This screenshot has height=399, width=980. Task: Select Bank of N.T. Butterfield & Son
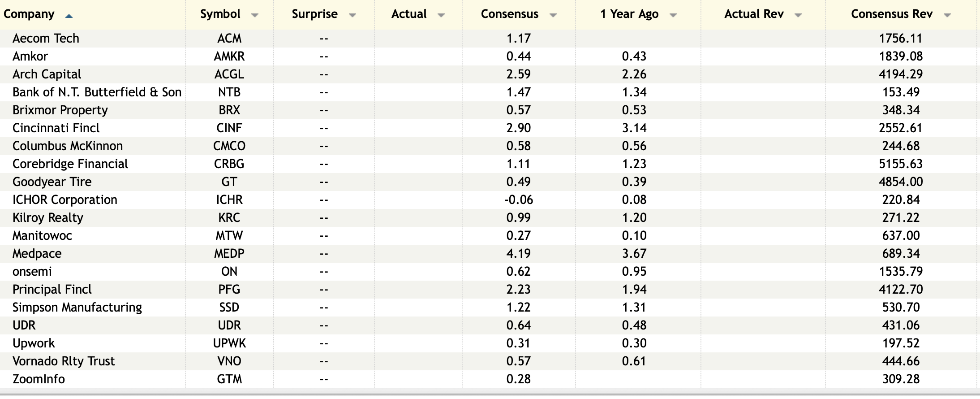(97, 92)
